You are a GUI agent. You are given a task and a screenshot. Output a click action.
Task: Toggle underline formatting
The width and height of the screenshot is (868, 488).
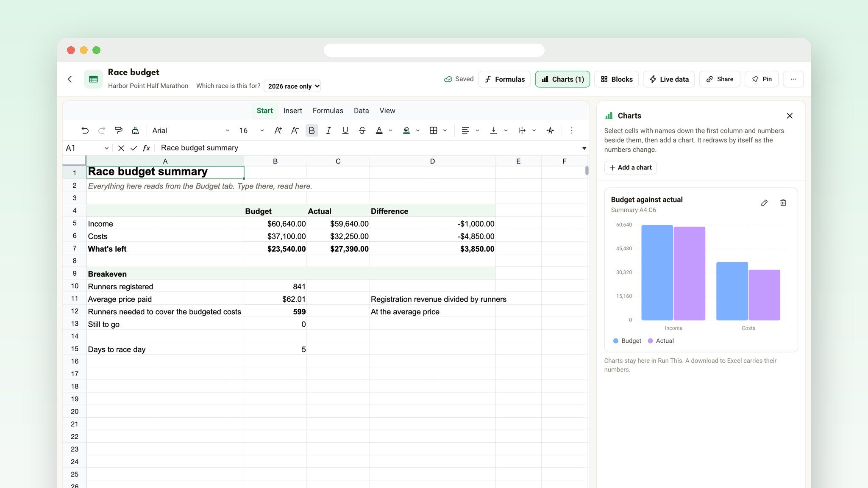tap(345, 130)
